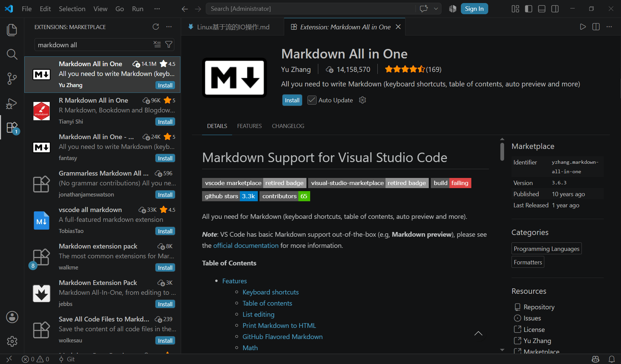621x364 pixels.
Task: Open editor More Actions menu
Action: pos(609,27)
